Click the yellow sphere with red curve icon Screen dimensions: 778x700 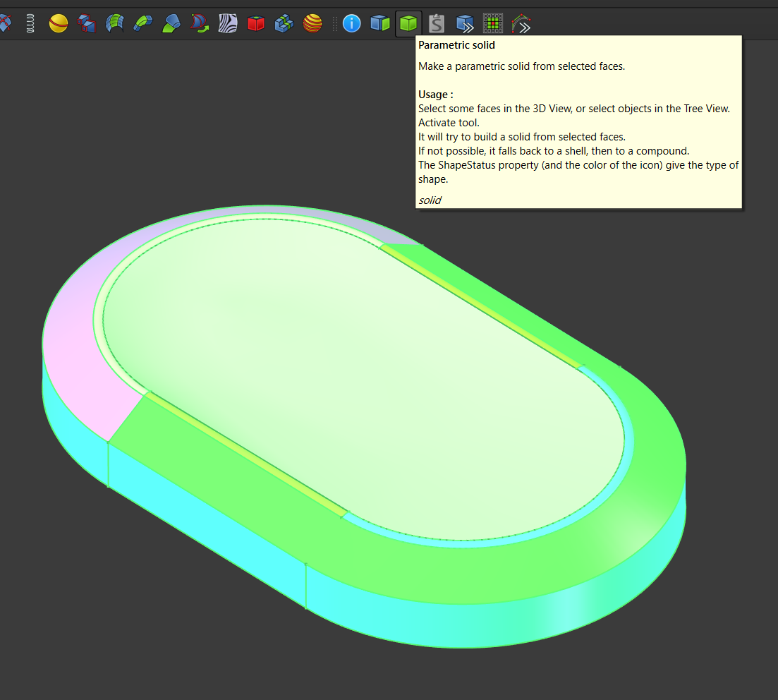click(x=59, y=24)
